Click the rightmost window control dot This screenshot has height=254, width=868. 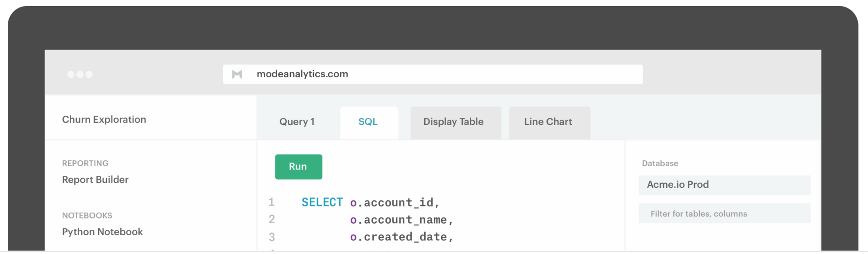89,74
